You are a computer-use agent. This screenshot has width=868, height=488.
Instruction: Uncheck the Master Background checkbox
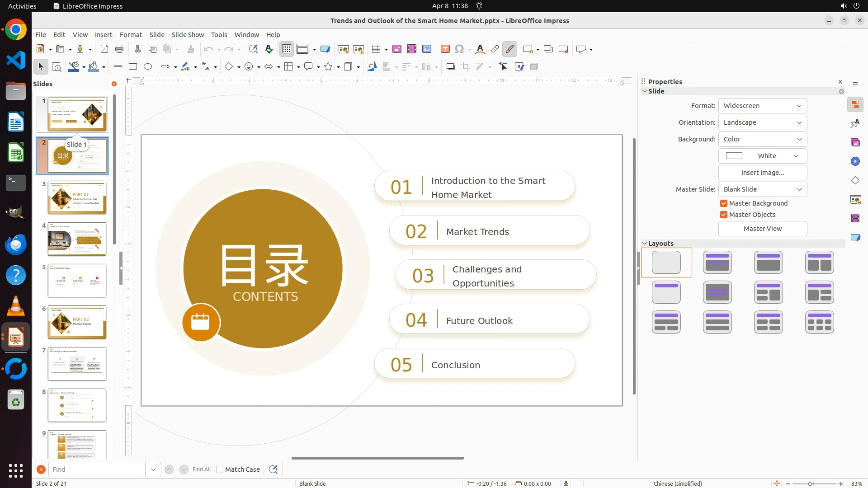pos(724,203)
